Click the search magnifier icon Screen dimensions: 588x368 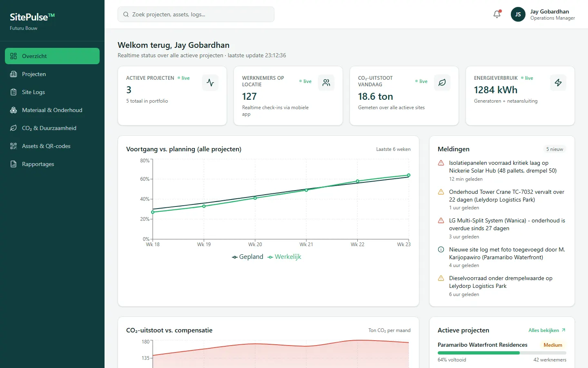126,14
